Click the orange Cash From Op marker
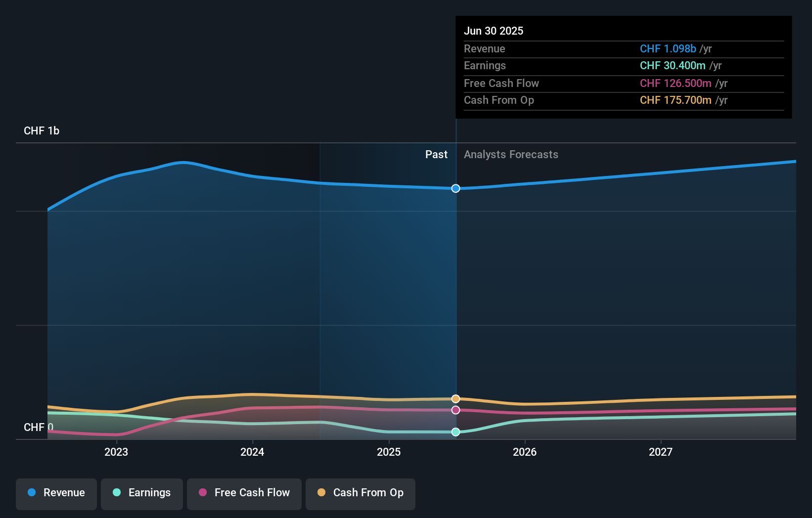The image size is (812, 518). point(455,398)
